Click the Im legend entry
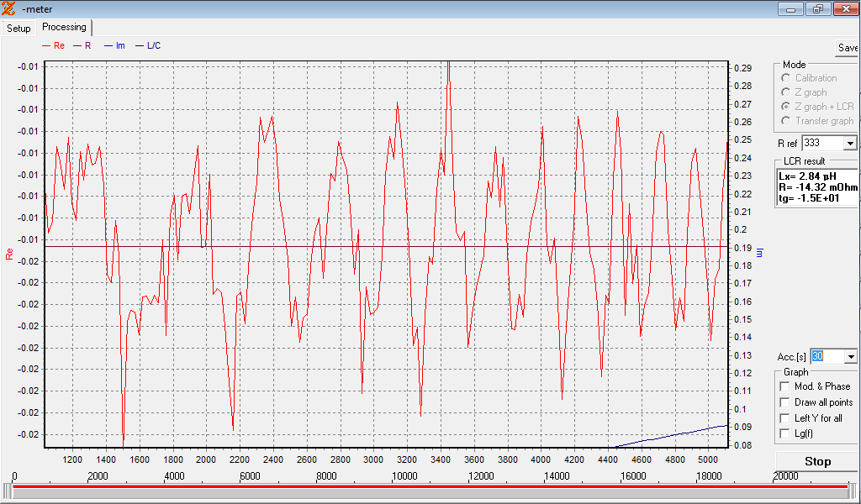 pyautogui.click(x=114, y=45)
